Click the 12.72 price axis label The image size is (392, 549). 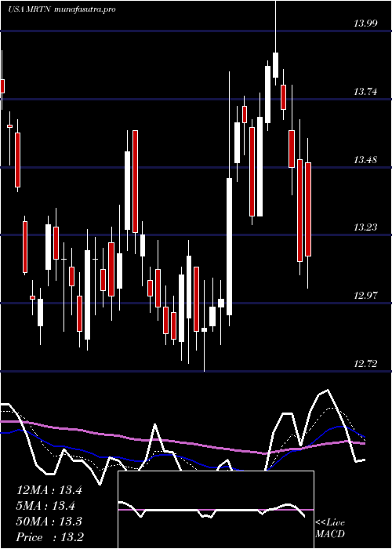click(365, 364)
